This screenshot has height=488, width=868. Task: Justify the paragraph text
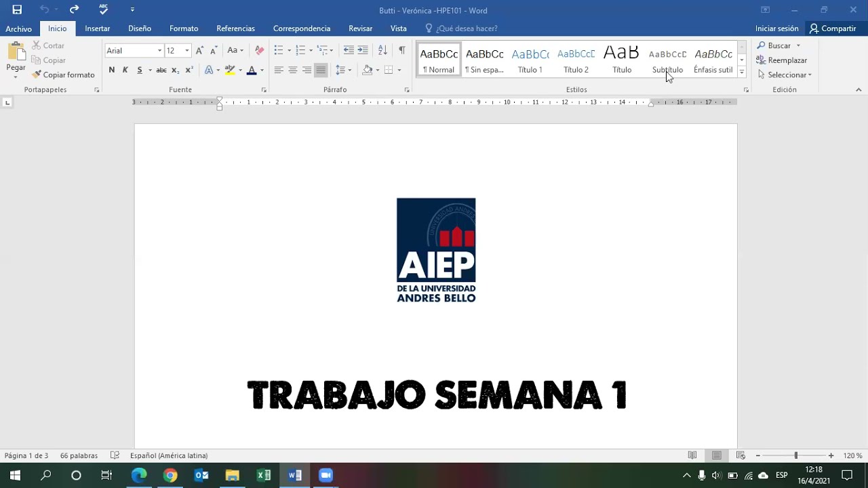321,70
